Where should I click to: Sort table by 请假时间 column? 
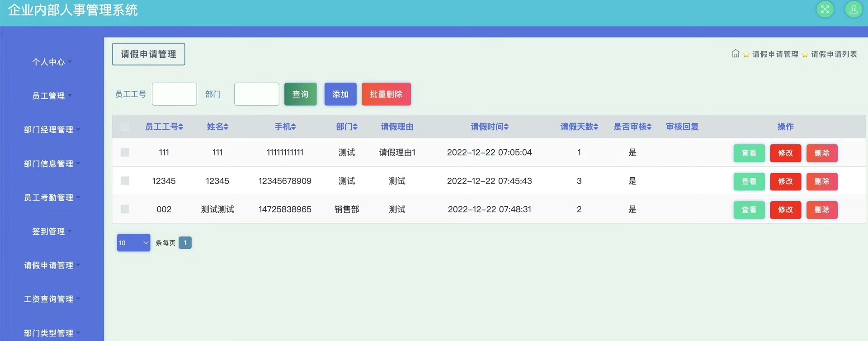coord(506,127)
